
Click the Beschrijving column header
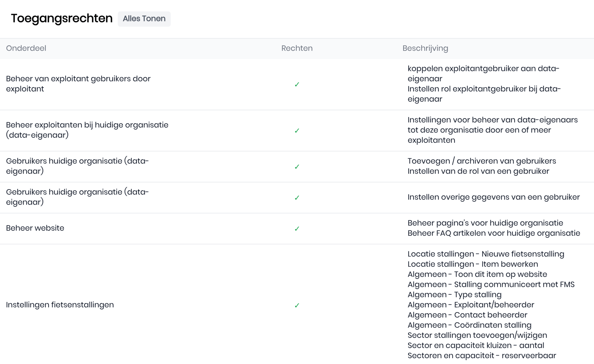pos(425,48)
